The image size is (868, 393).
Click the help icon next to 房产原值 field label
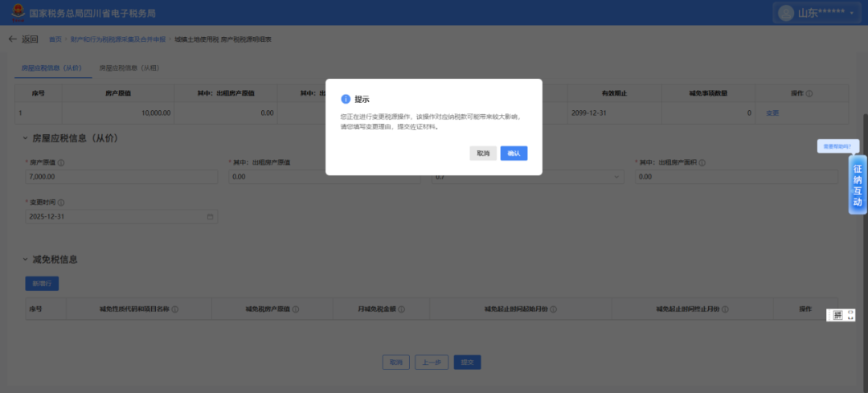point(61,162)
